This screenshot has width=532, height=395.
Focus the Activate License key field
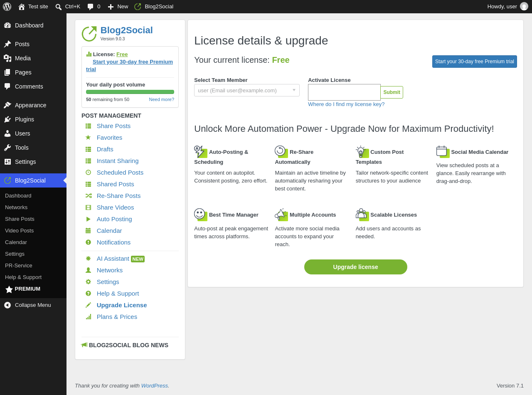(x=344, y=92)
